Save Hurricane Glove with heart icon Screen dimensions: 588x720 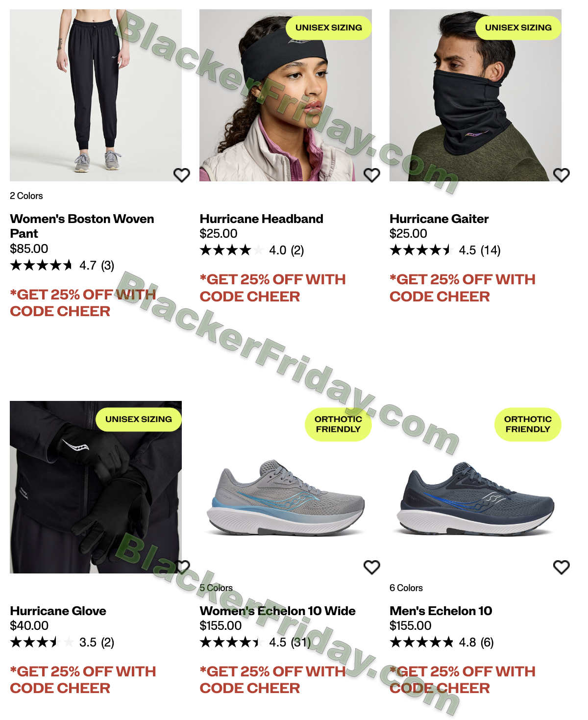182,567
